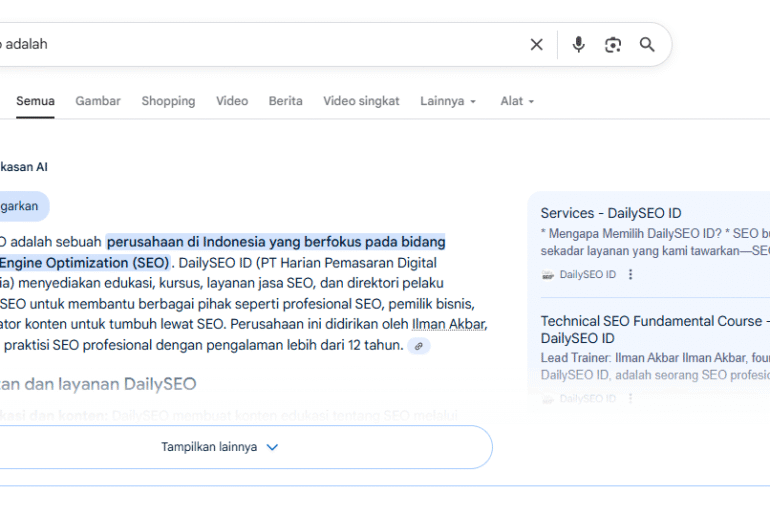Click heading 'dan layanan DailySEO'
This screenshot has width=770, height=515.
[x=110, y=384]
